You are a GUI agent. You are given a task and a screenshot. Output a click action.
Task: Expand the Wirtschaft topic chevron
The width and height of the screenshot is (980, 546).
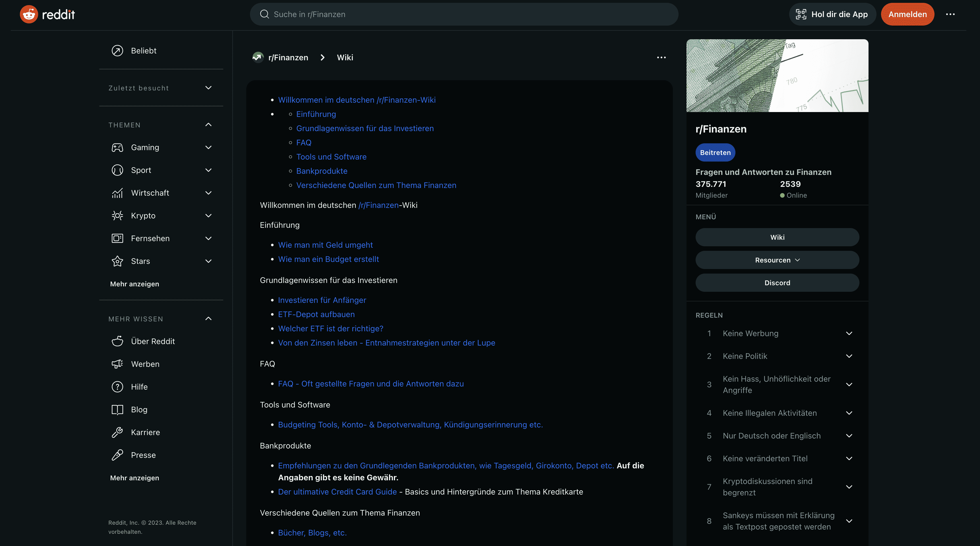tap(208, 193)
